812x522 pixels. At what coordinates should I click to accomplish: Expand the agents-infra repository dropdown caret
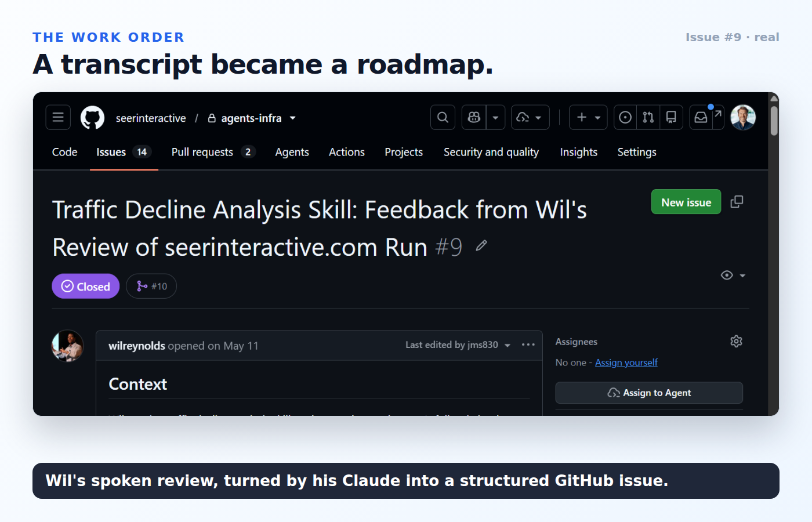coord(293,118)
